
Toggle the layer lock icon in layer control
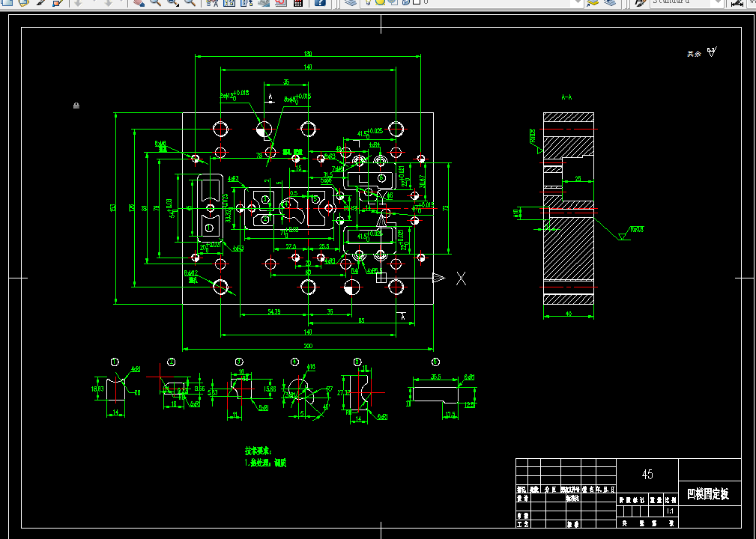click(406, 2)
